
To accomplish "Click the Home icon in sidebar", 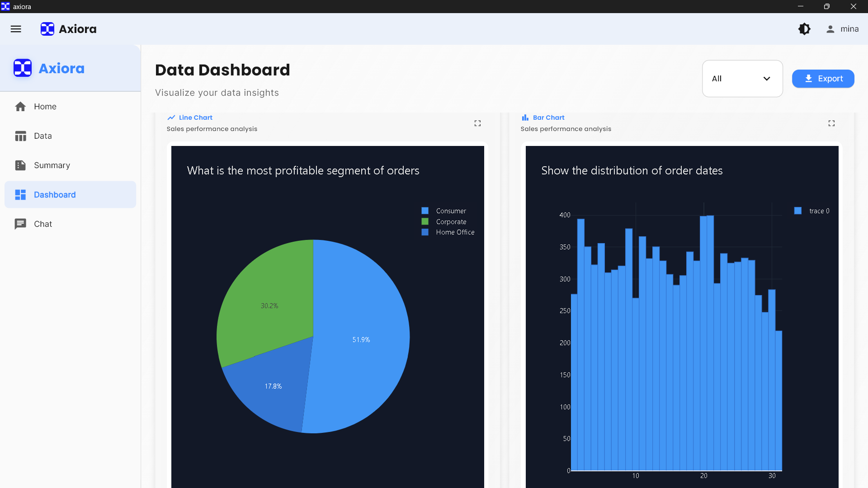I will (20, 107).
